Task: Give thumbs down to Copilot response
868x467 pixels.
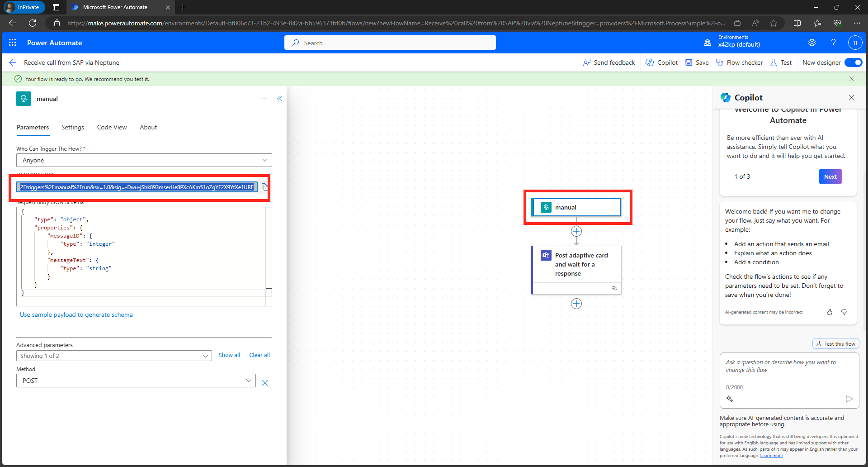Action: (844, 312)
